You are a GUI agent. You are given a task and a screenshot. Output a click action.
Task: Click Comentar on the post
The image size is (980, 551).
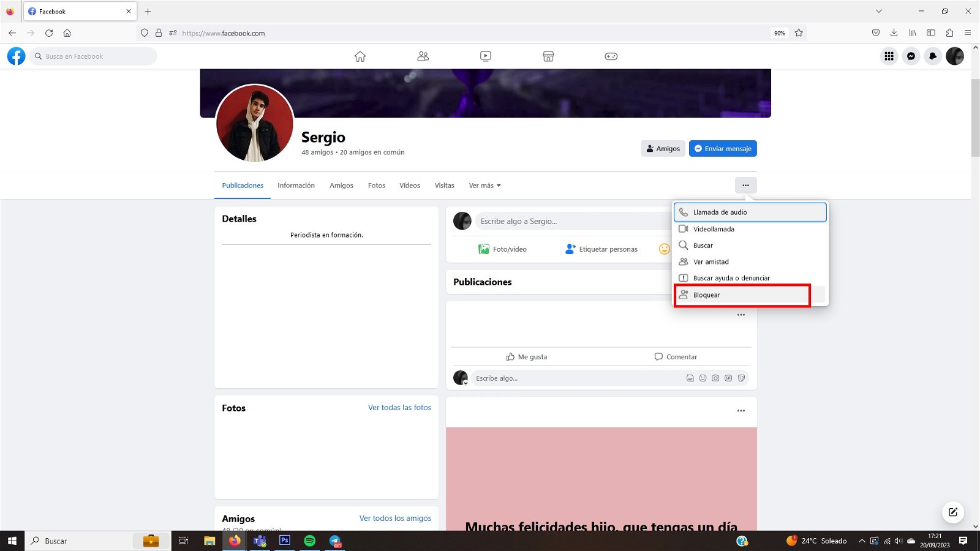coord(676,357)
